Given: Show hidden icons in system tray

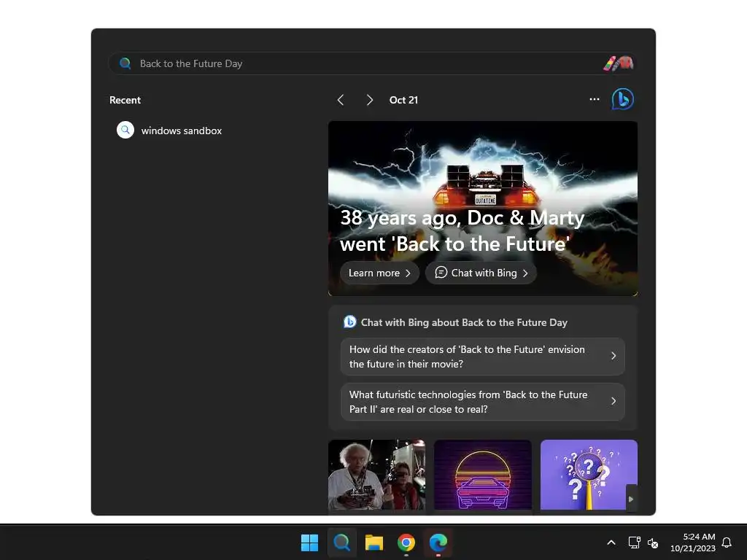Looking at the screenshot, I should pos(611,542).
